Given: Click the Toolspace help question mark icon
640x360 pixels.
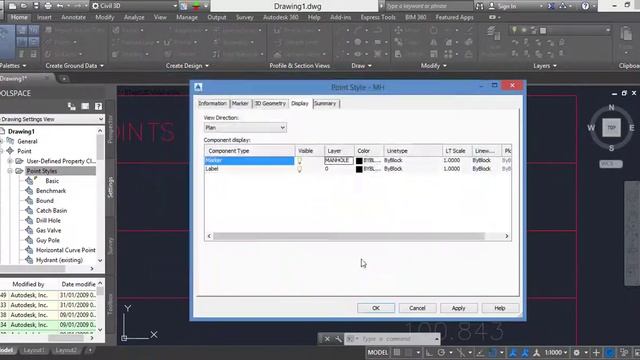Looking at the screenshot, I should (98, 106).
